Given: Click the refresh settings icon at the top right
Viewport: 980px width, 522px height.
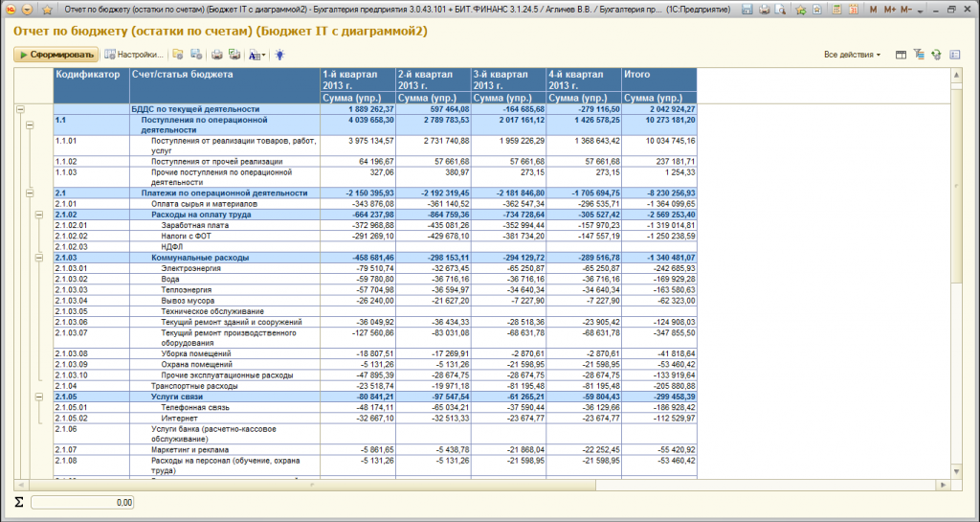Looking at the screenshot, I should point(936,55).
